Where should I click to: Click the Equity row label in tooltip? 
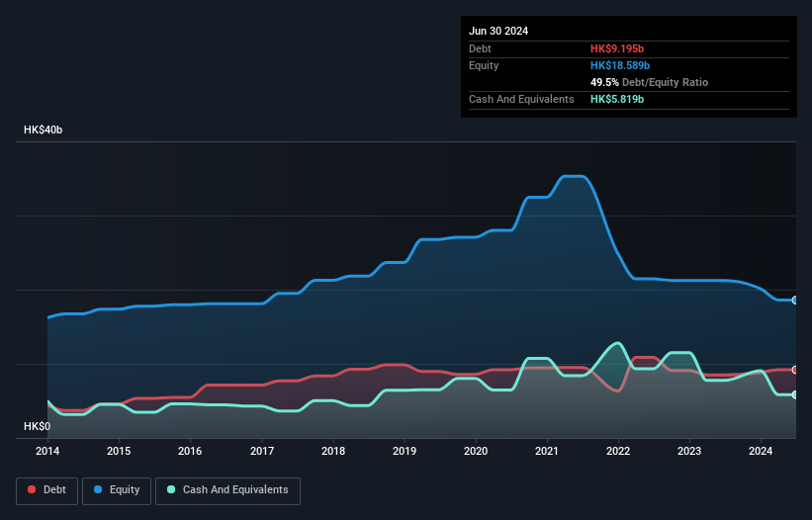point(484,65)
